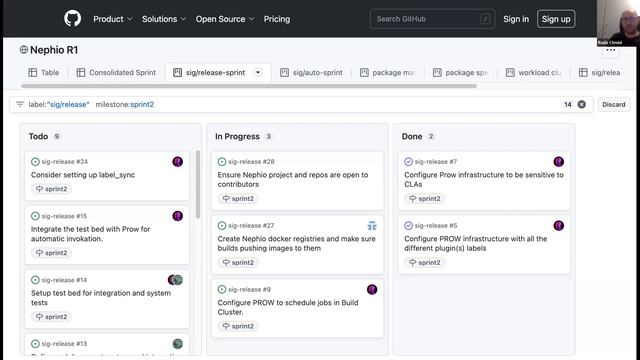
Task: Switch to the sig/auto-sprint tab
Action: click(x=311, y=73)
